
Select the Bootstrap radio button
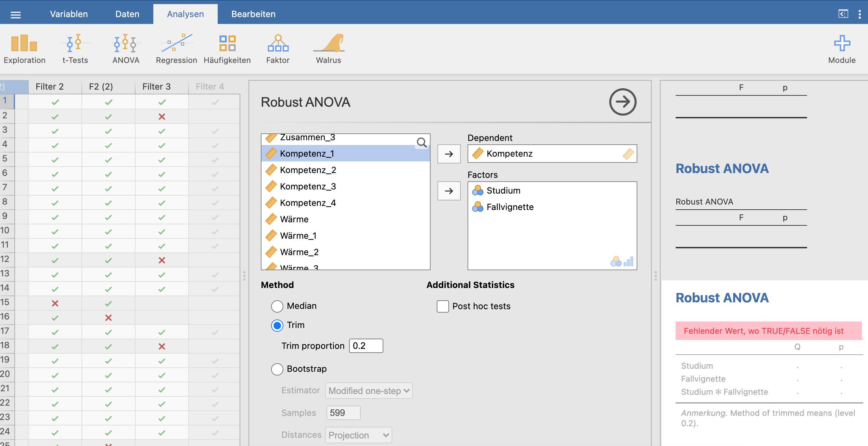tap(276, 368)
